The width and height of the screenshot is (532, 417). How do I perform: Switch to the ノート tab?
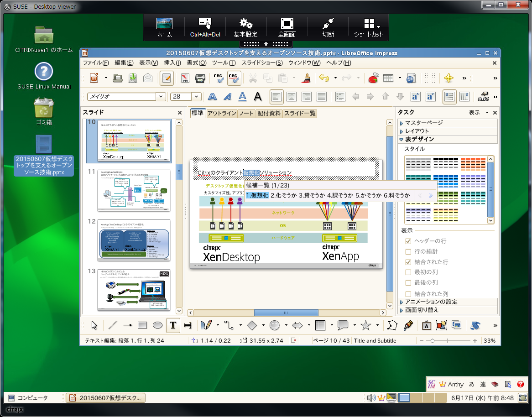(x=246, y=113)
